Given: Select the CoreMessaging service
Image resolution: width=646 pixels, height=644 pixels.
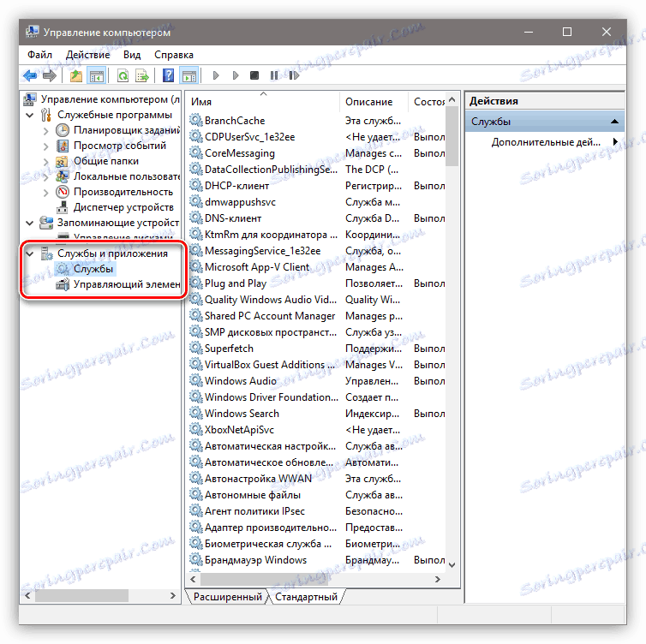Looking at the screenshot, I should click(x=316, y=153).
